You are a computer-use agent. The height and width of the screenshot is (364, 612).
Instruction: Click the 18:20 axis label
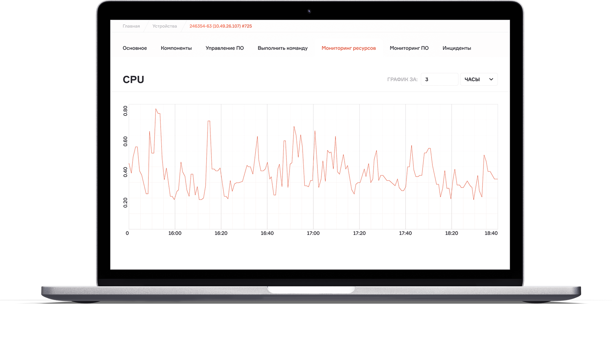(451, 233)
